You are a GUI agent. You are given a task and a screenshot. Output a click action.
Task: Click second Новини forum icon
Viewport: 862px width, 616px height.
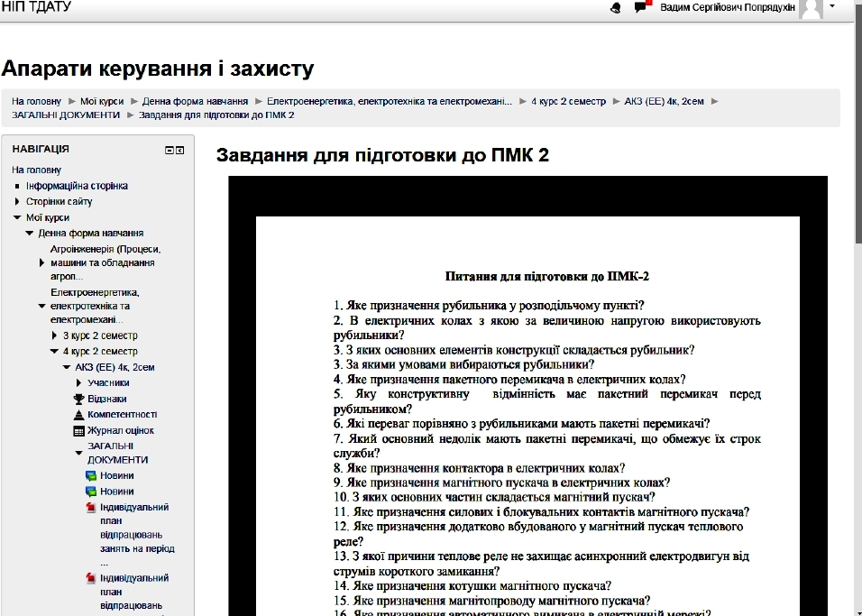tap(91, 492)
